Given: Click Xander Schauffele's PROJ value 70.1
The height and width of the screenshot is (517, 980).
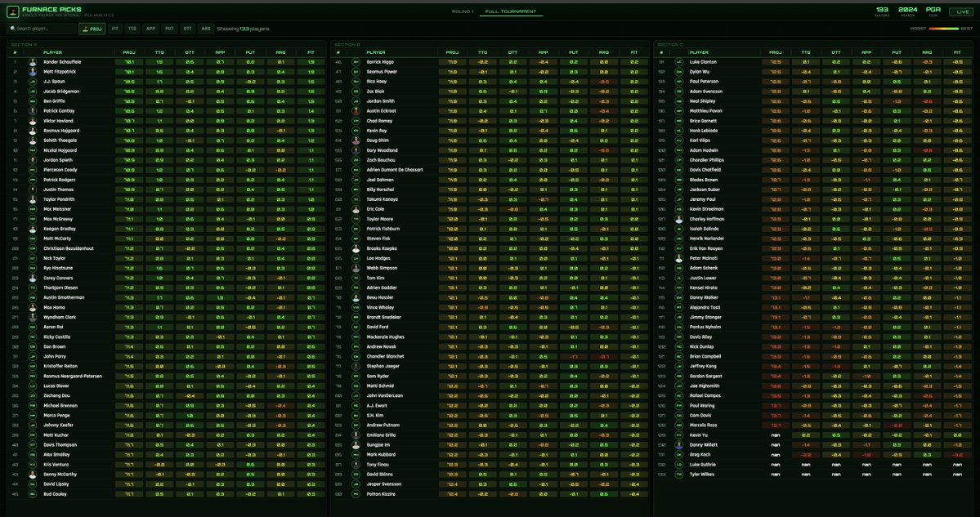Looking at the screenshot, I should click(x=129, y=62).
